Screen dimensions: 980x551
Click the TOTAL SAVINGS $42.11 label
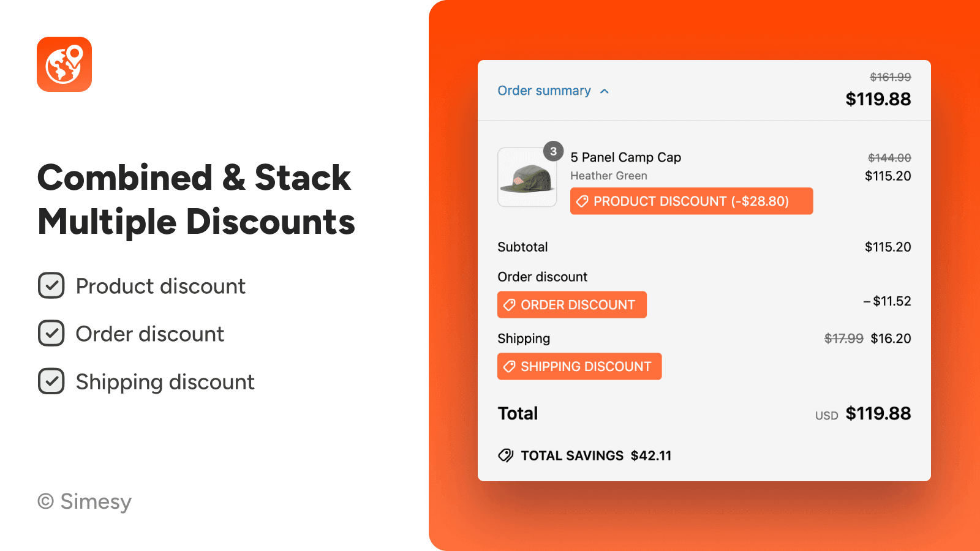point(595,455)
